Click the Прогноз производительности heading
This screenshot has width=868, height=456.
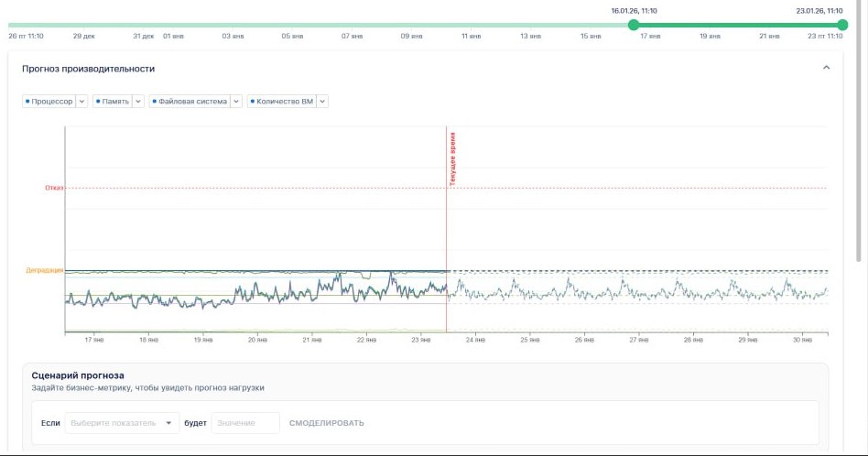(x=88, y=69)
